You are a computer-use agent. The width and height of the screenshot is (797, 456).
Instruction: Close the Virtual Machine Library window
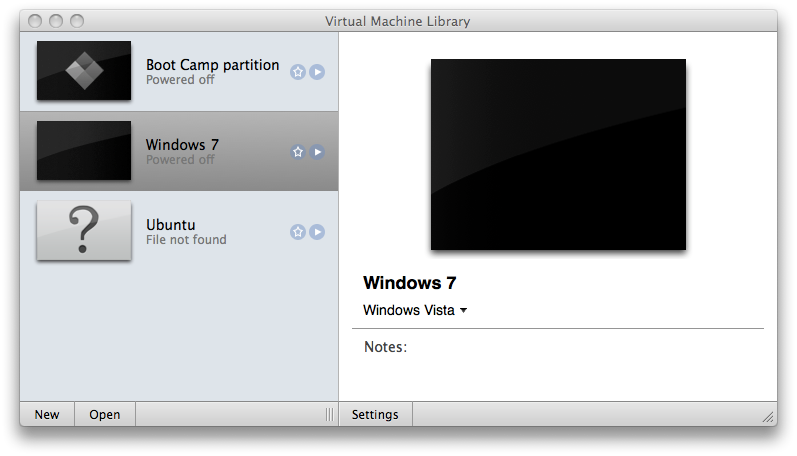35,21
